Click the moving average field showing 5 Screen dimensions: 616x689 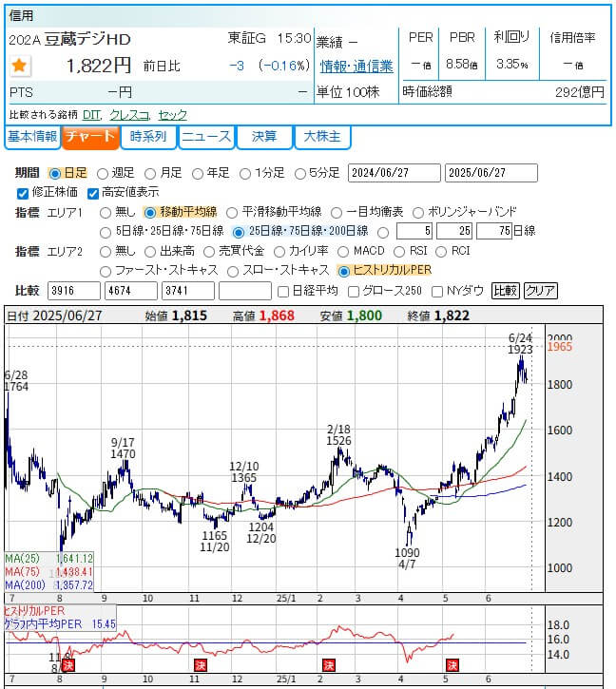414,231
